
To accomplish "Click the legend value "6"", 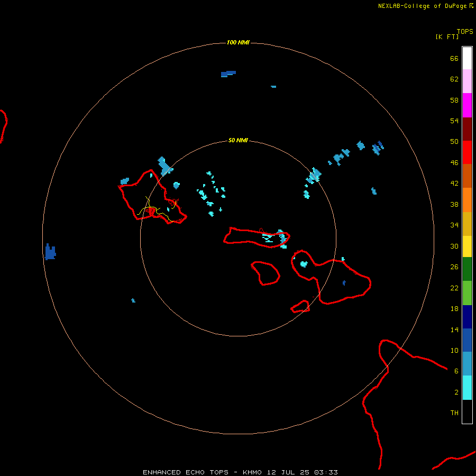I will (456, 371).
